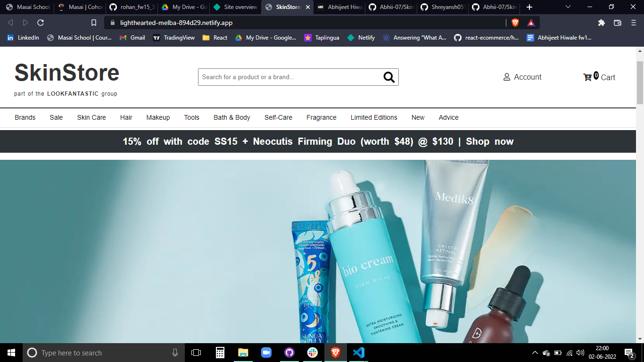Show hidden system tray icons
This screenshot has width=644, height=362.
(535, 353)
